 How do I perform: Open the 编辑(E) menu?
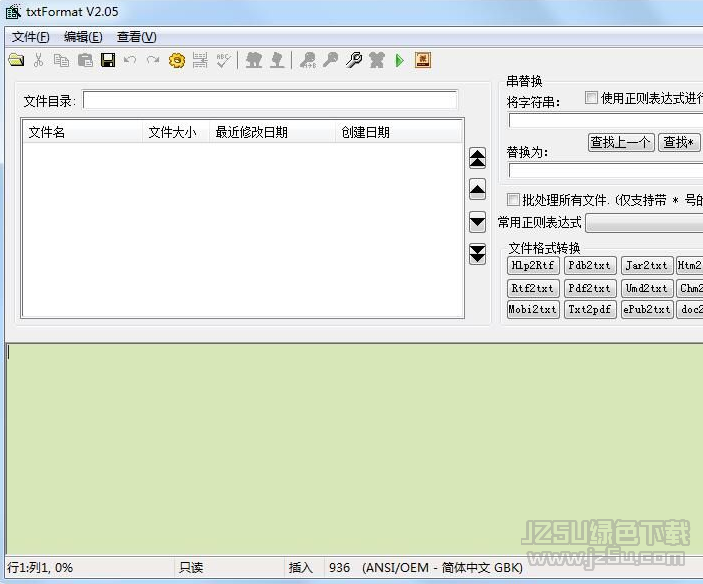pos(83,37)
